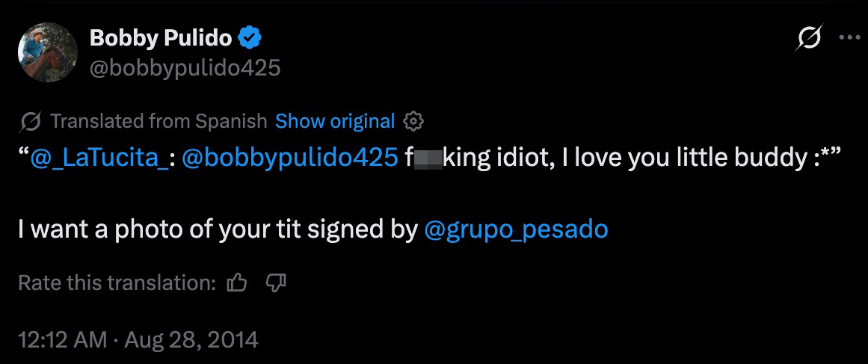The height and width of the screenshot is (364, 868).
Task: Rate translation with thumbs up
Action: click(237, 283)
